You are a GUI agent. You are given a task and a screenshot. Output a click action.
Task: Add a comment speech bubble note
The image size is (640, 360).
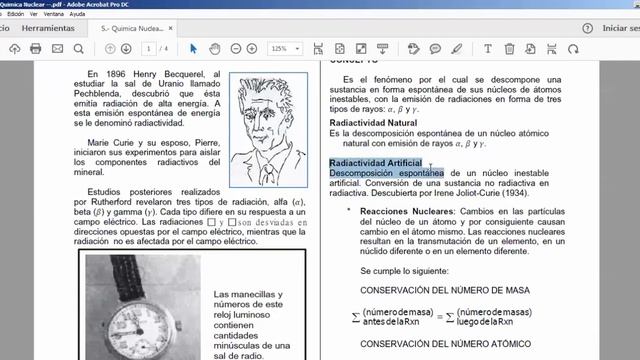tap(435, 49)
